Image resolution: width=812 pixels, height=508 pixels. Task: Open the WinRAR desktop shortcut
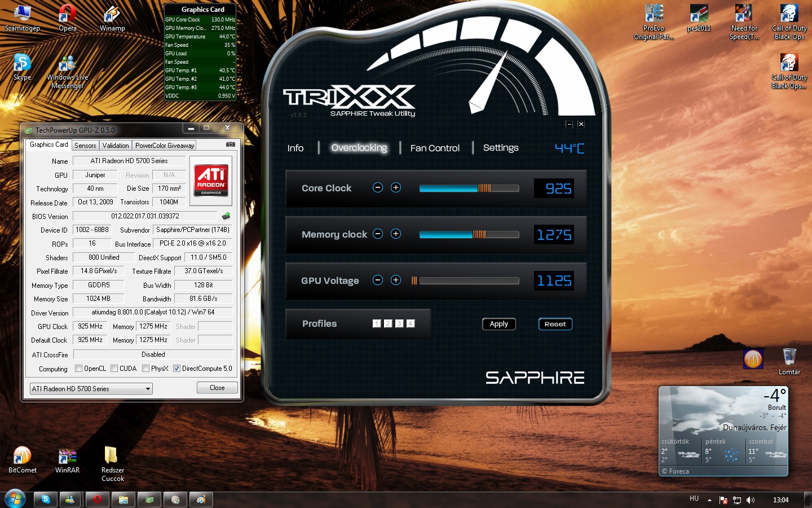click(x=67, y=459)
